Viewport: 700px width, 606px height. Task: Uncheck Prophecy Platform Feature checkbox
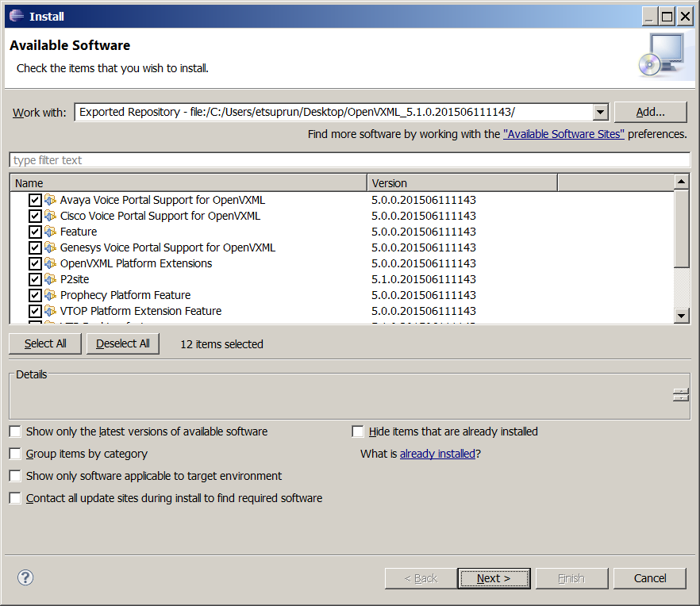pyautogui.click(x=35, y=295)
